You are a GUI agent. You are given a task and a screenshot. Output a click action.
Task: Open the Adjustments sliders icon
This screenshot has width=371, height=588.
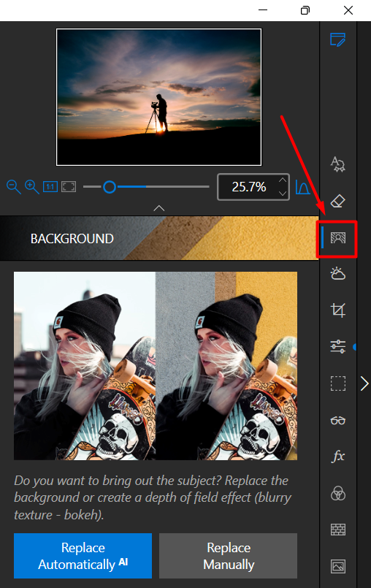tap(337, 346)
